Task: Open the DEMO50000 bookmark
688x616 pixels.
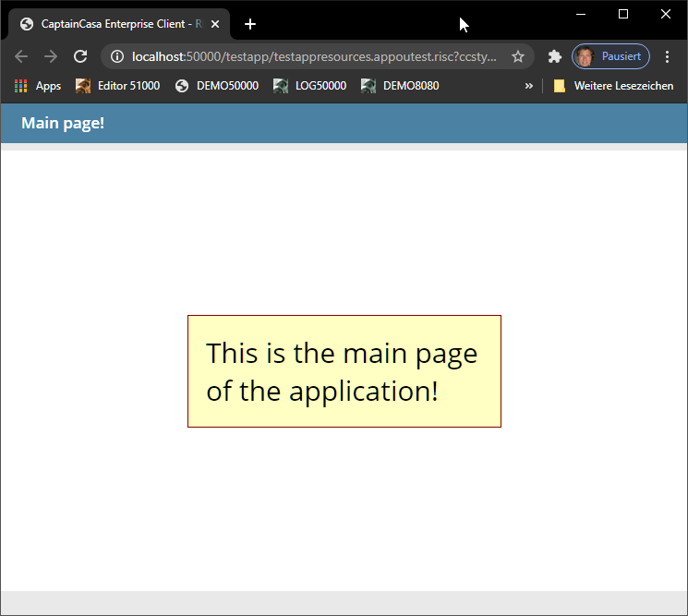Action: pos(217,86)
